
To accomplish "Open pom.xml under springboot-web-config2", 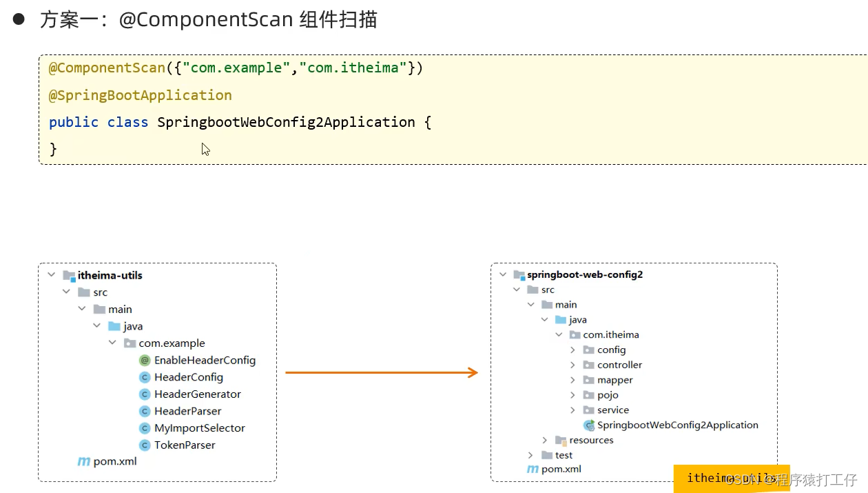I will pyautogui.click(x=561, y=469).
